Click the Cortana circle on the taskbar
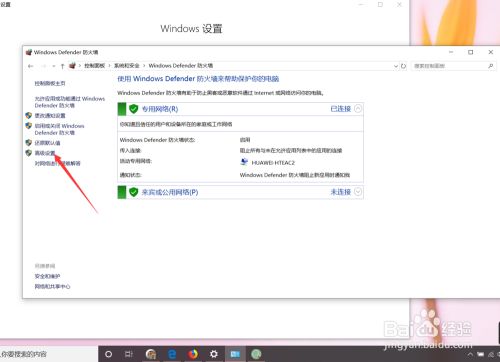 [108, 354]
